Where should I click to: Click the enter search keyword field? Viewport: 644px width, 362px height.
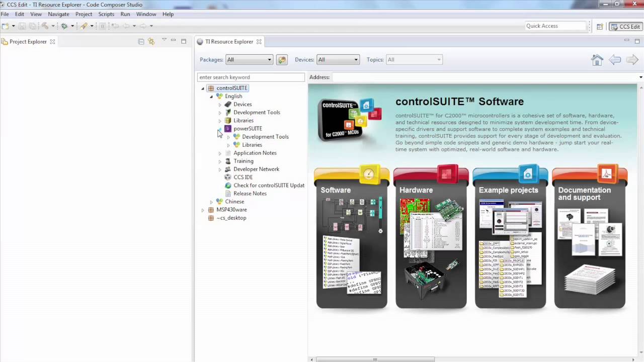251,77
